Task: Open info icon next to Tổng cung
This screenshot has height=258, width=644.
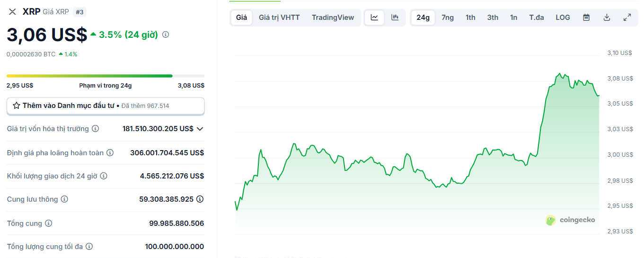Action: coord(48,223)
